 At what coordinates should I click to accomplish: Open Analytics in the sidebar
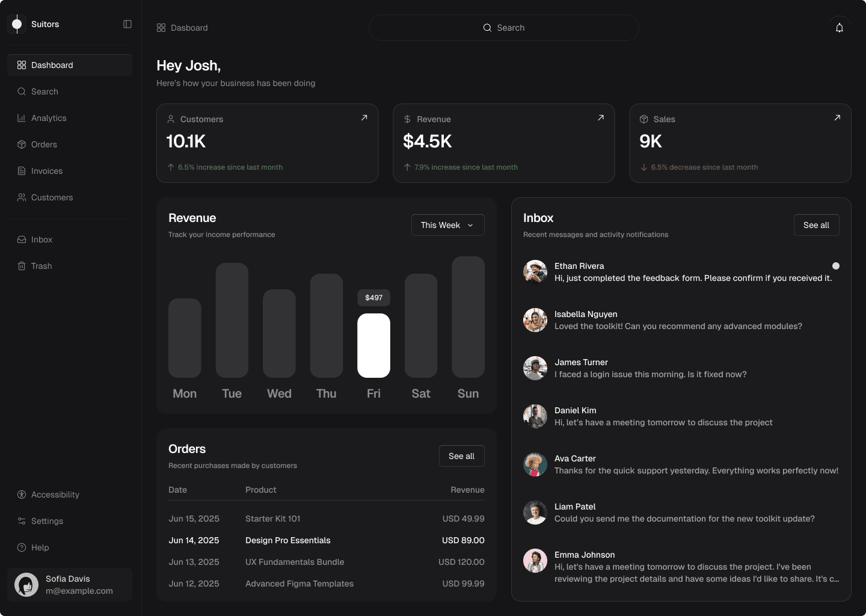pos(49,118)
